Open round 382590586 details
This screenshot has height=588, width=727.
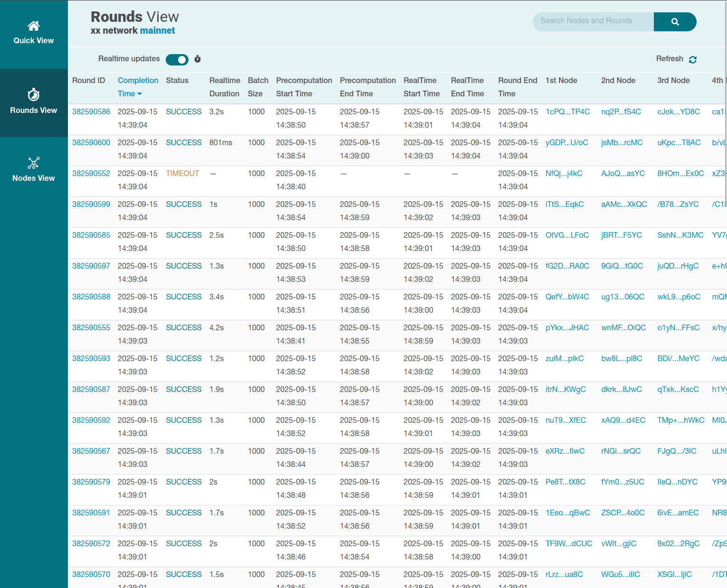[91, 112]
